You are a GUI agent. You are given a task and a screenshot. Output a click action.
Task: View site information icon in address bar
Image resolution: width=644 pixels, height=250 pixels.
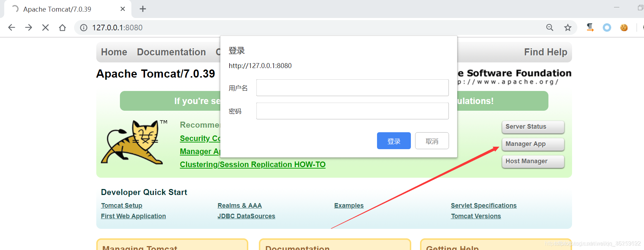(84, 28)
